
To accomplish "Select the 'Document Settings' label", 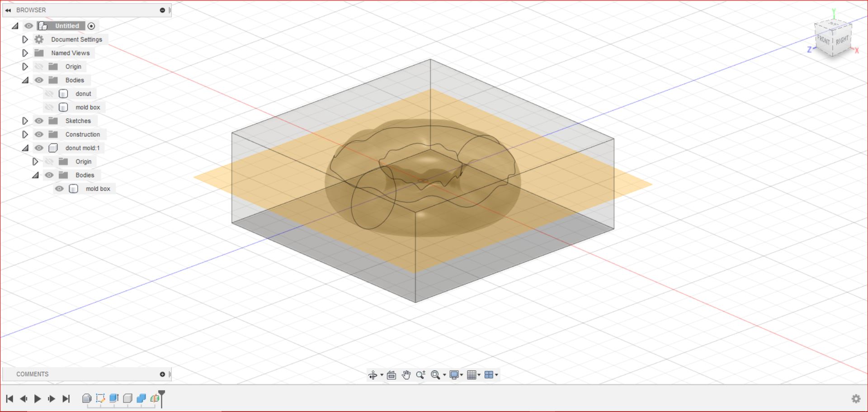I will point(76,39).
